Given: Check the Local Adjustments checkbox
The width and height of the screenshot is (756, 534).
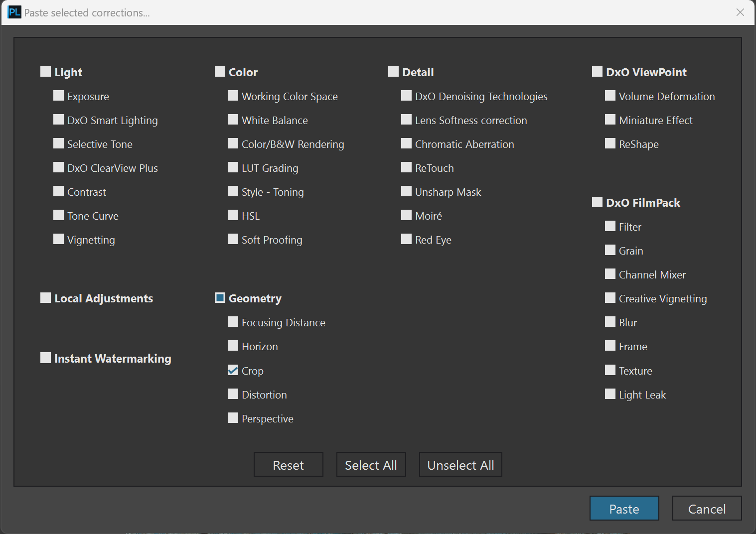Looking at the screenshot, I should click(x=45, y=298).
